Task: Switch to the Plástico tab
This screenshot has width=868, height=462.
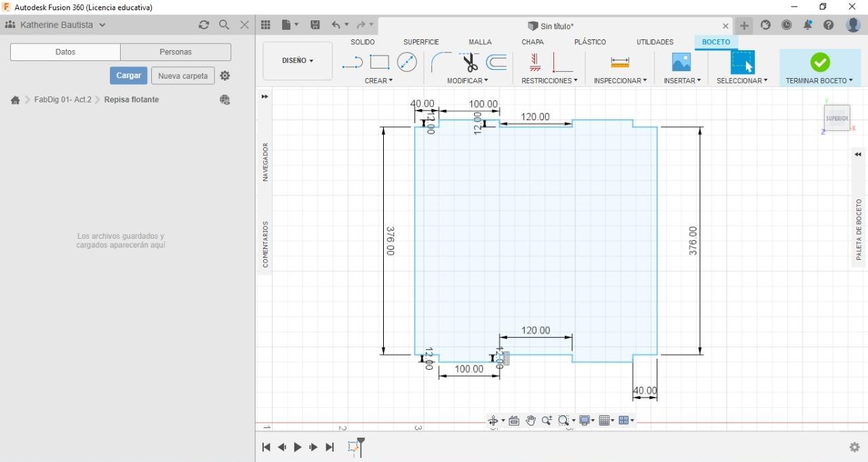Action: [590, 42]
